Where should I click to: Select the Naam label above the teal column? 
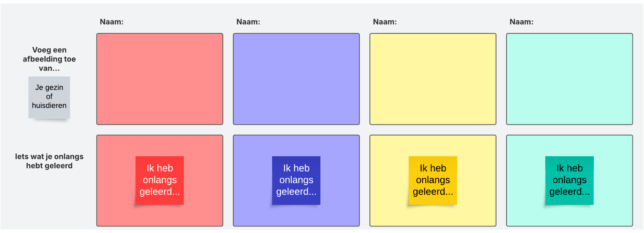521,22
